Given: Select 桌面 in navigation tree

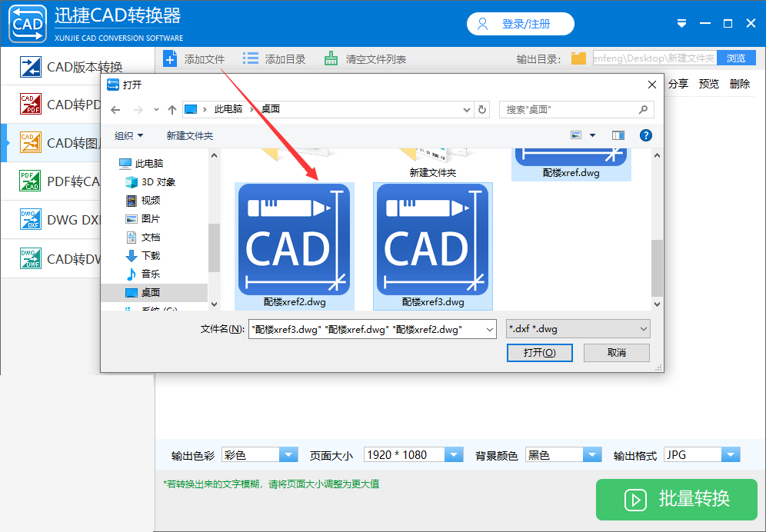Looking at the screenshot, I should 154,293.
